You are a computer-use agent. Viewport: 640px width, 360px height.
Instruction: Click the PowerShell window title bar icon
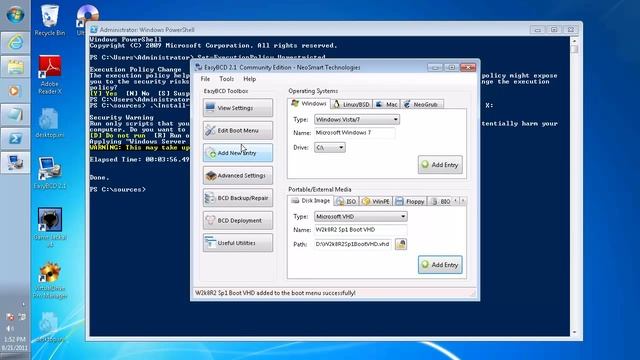pos(94,30)
